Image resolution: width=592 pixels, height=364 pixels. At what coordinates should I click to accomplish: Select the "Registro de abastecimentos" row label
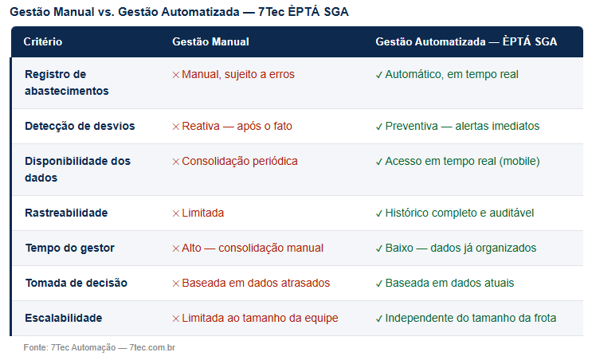point(67,83)
